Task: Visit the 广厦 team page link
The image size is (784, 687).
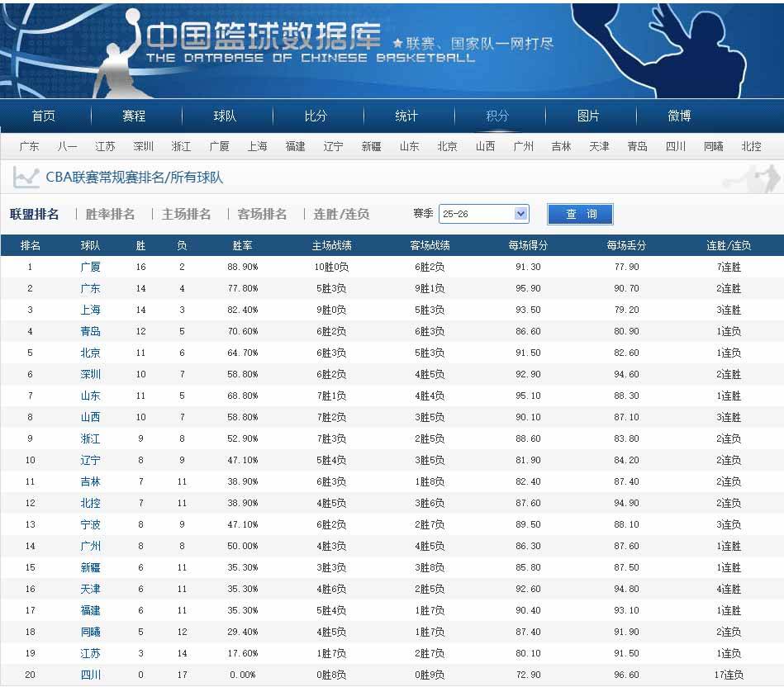Action: tap(91, 267)
